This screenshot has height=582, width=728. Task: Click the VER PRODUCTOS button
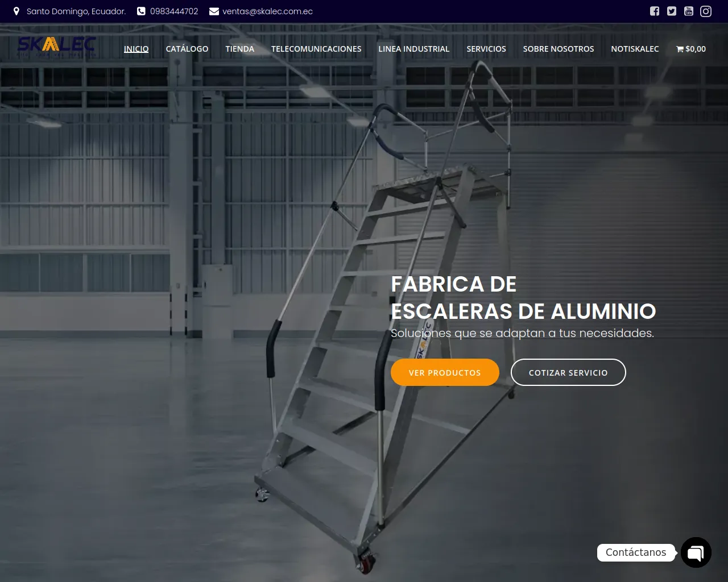pos(445,372)
